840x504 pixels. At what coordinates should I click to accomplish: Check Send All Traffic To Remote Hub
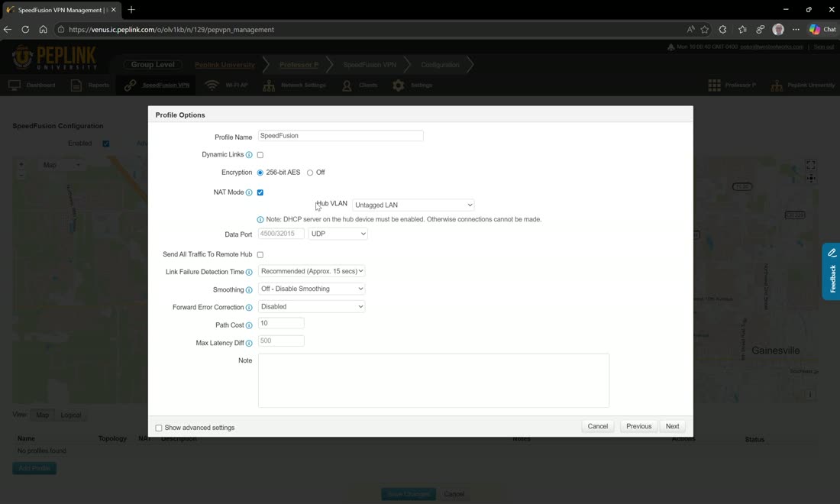[x=260, y=254]
